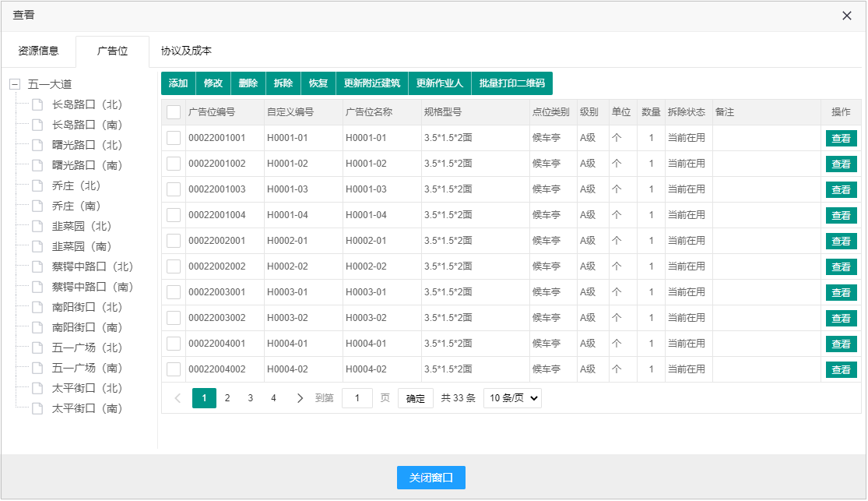The width and height of the screenshot is (868, 501).
Task: Click the 更新作业人 button
Action: tap(440, 83)
